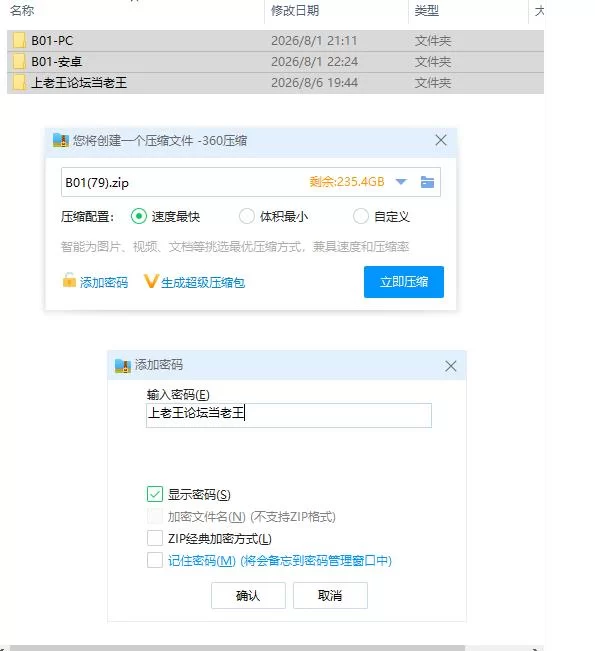
Task: Choose the 自定义 compression setting
Action: (x=360, y=216)
